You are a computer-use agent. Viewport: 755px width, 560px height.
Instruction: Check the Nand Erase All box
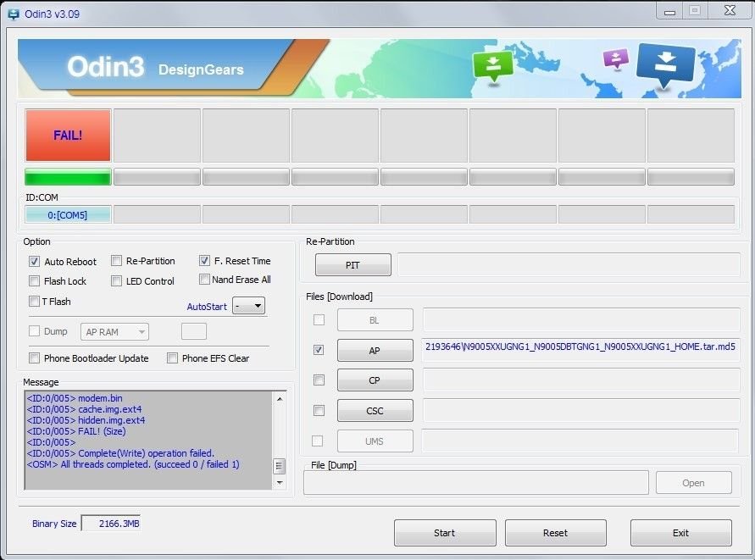(x=204, y=280)
